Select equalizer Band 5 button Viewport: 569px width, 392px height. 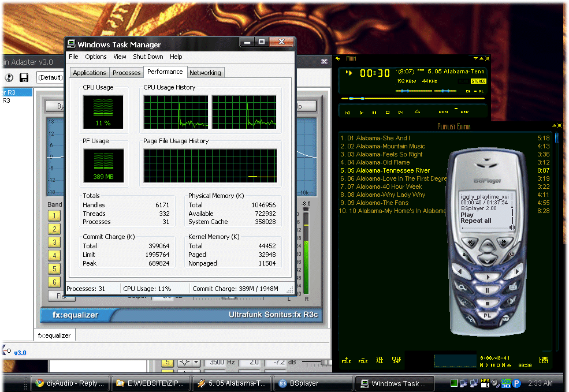[54, 268]
